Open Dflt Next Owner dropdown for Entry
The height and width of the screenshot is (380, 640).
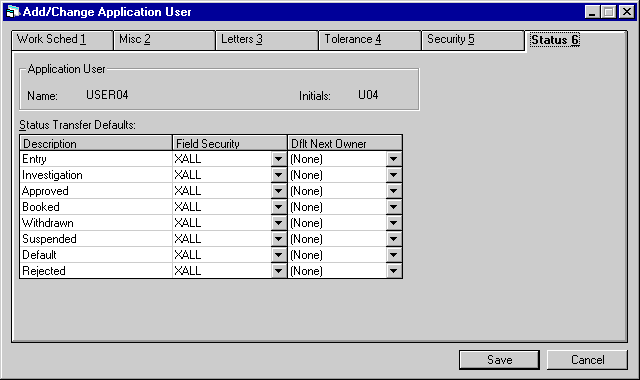[394, 159]
